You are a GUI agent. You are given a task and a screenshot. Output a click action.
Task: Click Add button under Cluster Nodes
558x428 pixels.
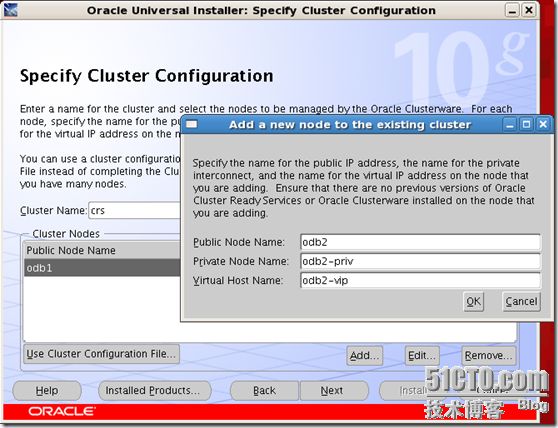coord(364,355)
